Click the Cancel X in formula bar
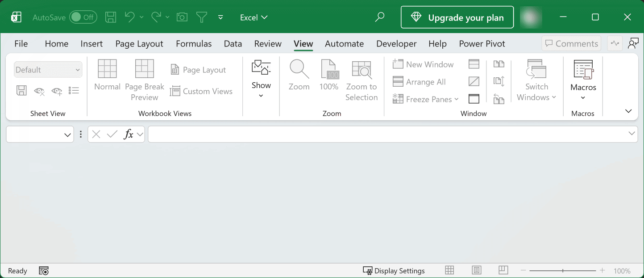 pyautogui.click(x=96, y=134)
